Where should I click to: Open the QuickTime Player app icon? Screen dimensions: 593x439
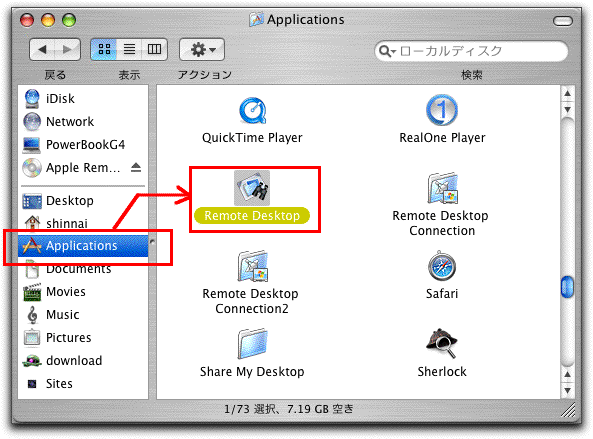(253, 111)
